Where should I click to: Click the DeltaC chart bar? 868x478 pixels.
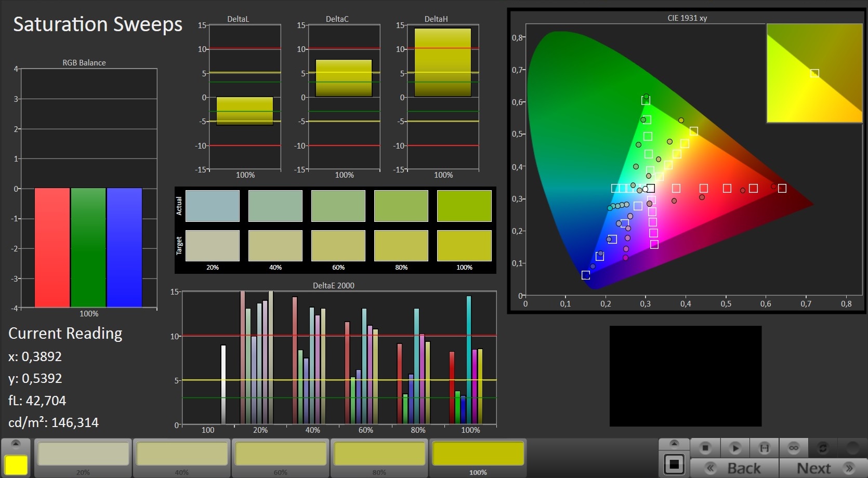344,78
